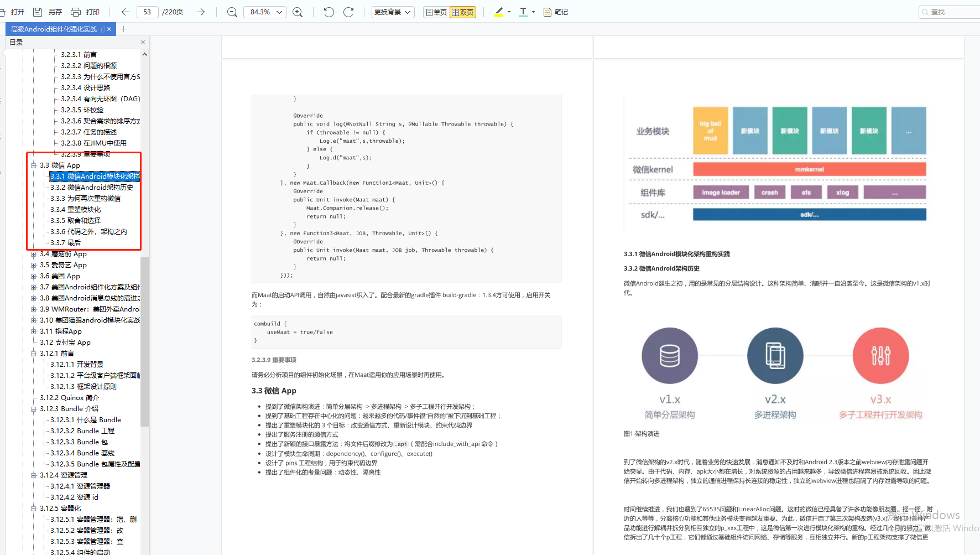Open outline entry 3.12.4.2 资源 id

pos(74,497)
